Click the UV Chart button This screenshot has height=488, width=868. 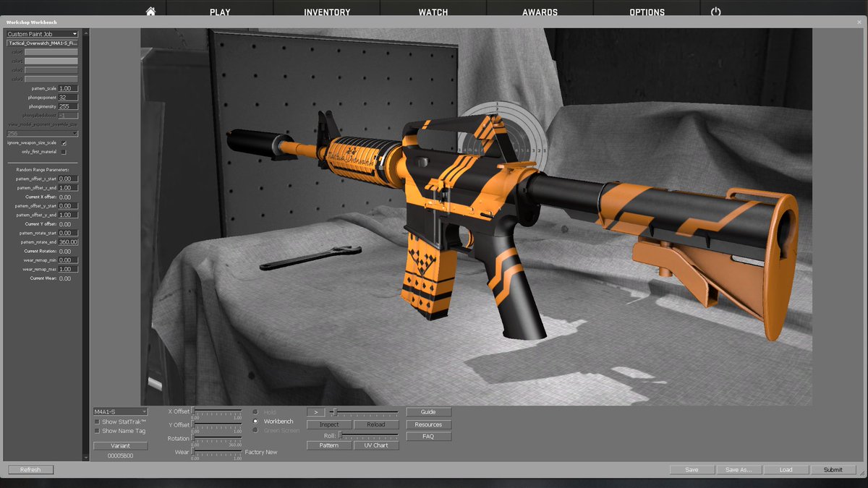click(376, 445)
